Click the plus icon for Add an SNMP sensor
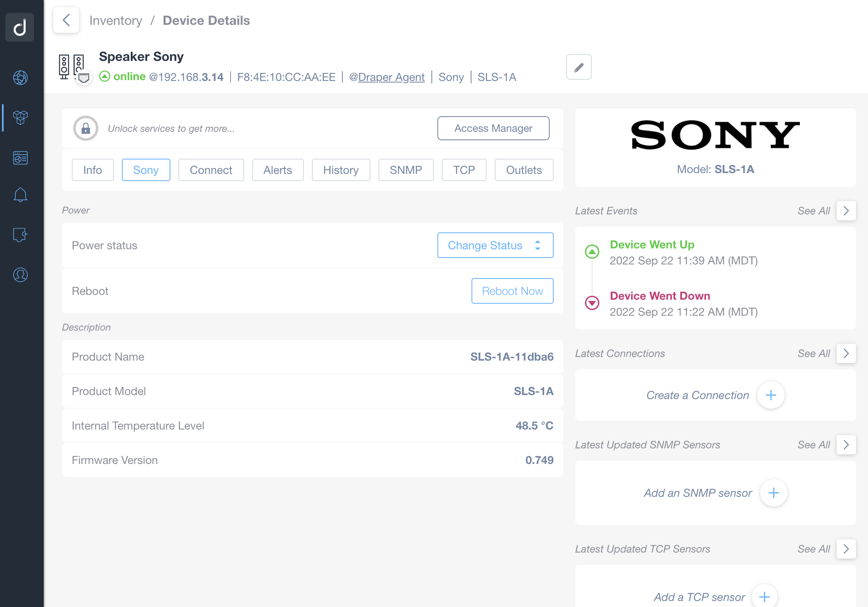Image resolution: width=868 pixels, height=607 pixels. 773,493
